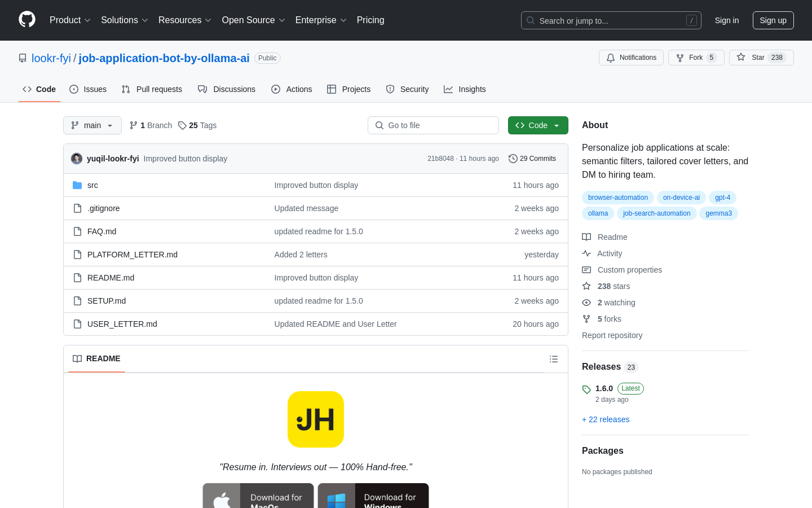Click Report repository link

pyautogui.click(x=612, y=335)
